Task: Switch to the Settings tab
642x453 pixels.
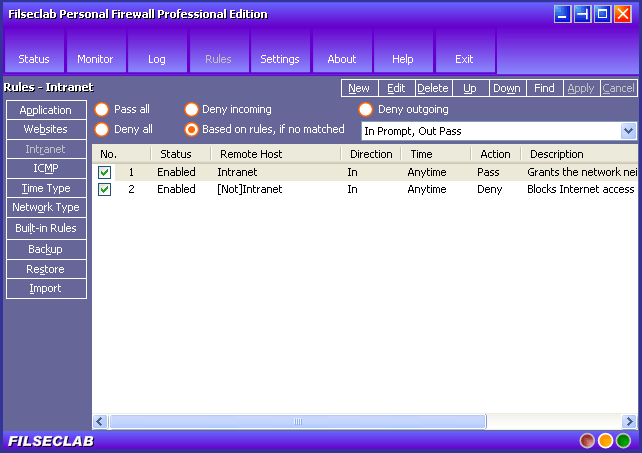Action: coord(280,59)
